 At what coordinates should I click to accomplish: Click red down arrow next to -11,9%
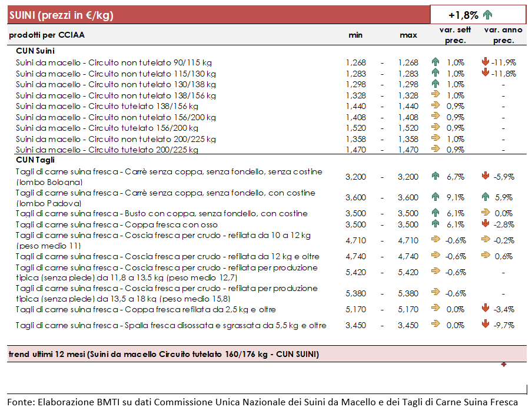pos(486,61)
